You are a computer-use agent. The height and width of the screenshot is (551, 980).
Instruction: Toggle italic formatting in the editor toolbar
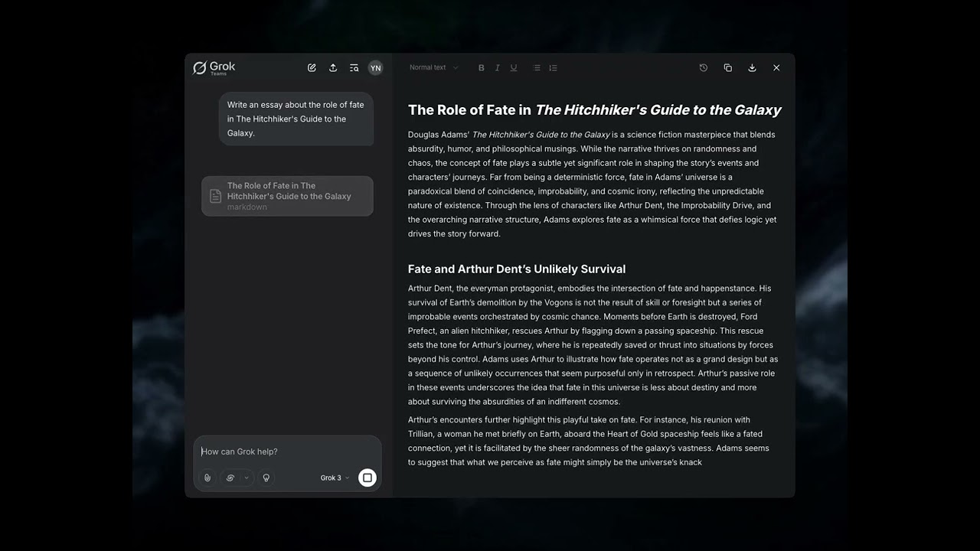(498, 68)
